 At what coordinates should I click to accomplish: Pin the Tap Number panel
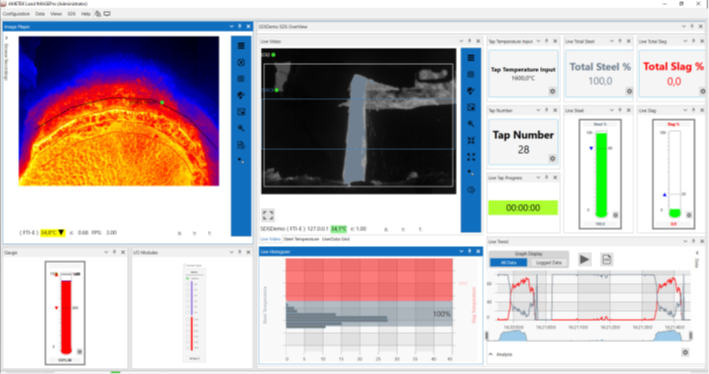(547, 110)
